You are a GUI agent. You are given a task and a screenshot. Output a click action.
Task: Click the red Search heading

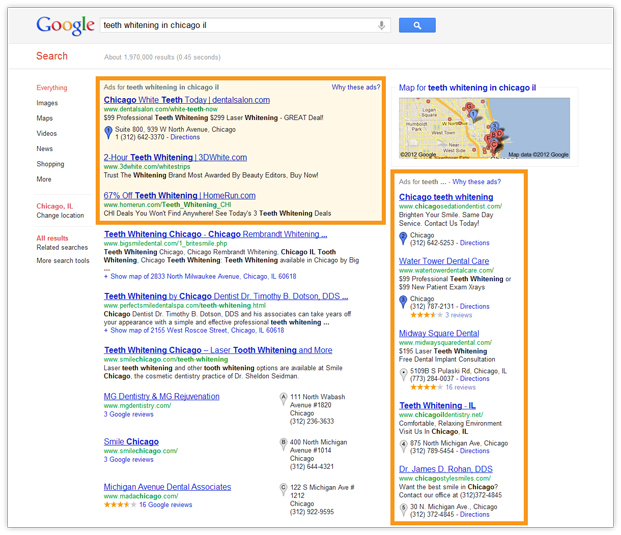(x=52, y=56)
